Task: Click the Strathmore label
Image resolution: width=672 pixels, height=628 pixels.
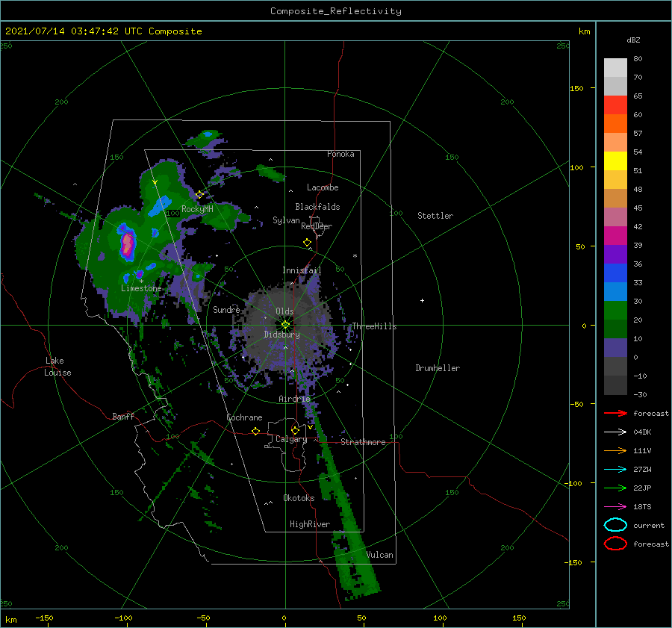Action: 363,442
